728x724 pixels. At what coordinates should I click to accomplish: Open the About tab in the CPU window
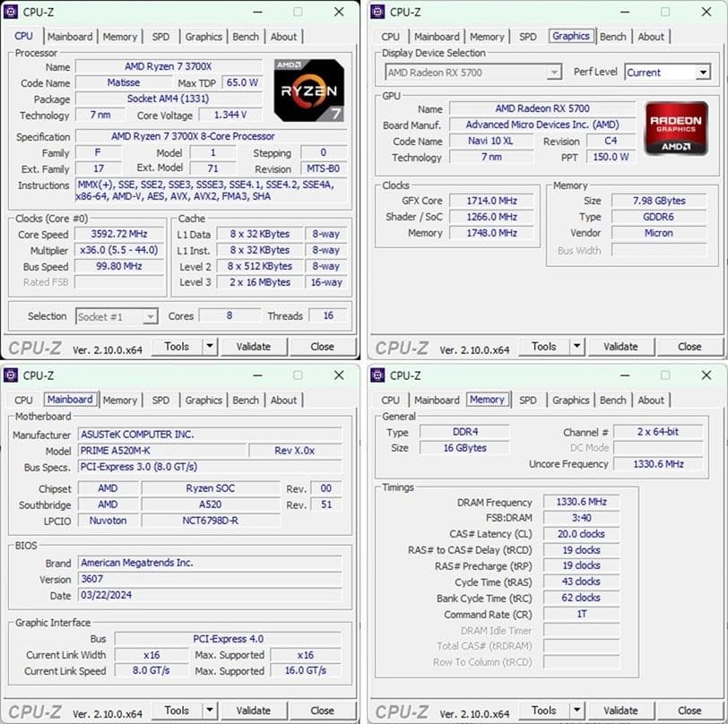284,37
